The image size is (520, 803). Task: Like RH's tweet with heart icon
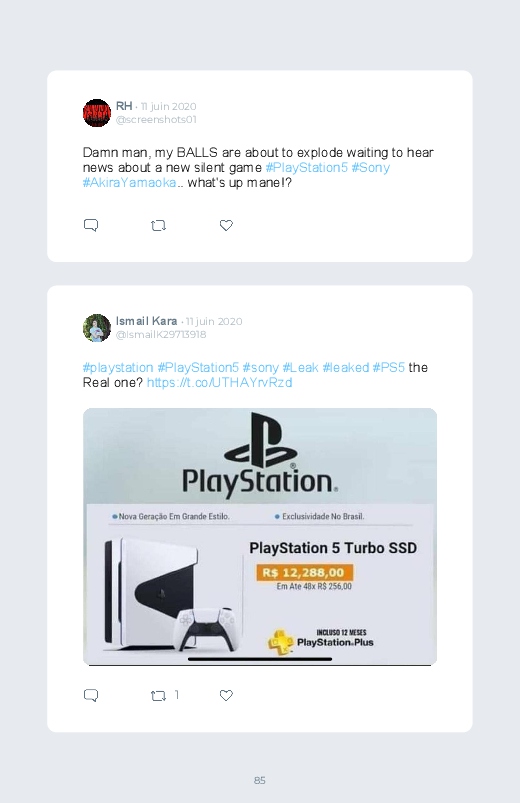tap(226, 225)
